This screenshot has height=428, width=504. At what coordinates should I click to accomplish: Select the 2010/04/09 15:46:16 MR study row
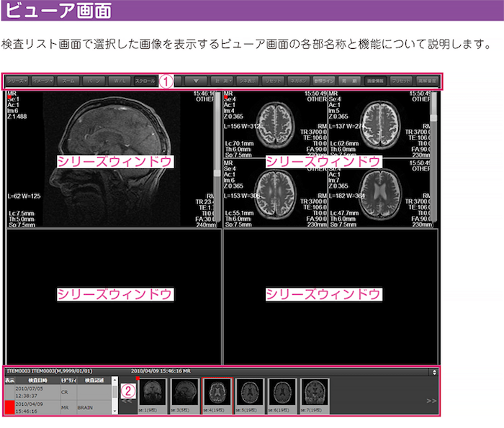coord(58,407)
